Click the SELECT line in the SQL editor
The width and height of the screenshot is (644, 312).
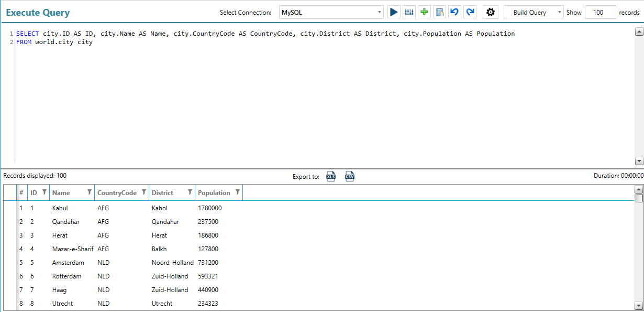coord(265,34)
